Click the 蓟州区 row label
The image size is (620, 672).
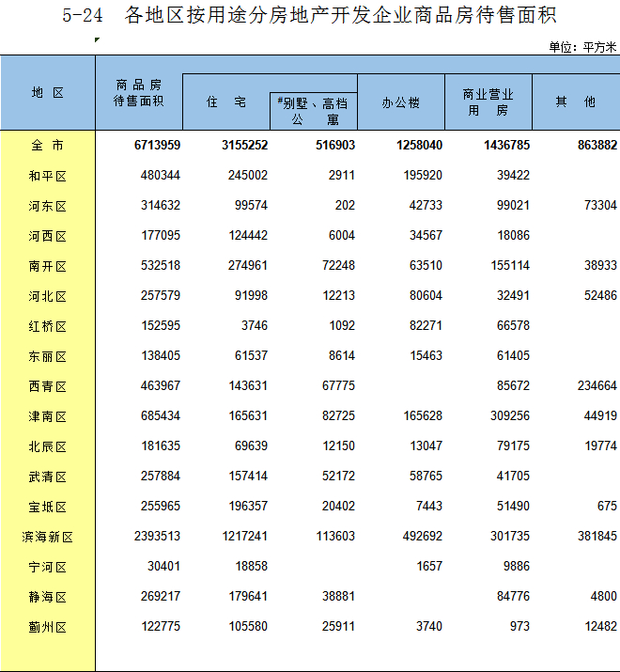click(48, 627)
